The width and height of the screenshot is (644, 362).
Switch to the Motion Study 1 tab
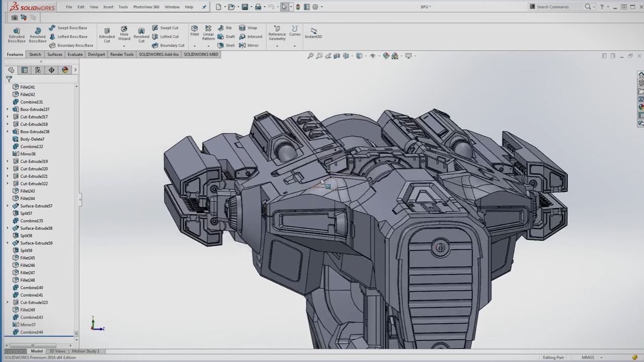click(x=86, y=351)
